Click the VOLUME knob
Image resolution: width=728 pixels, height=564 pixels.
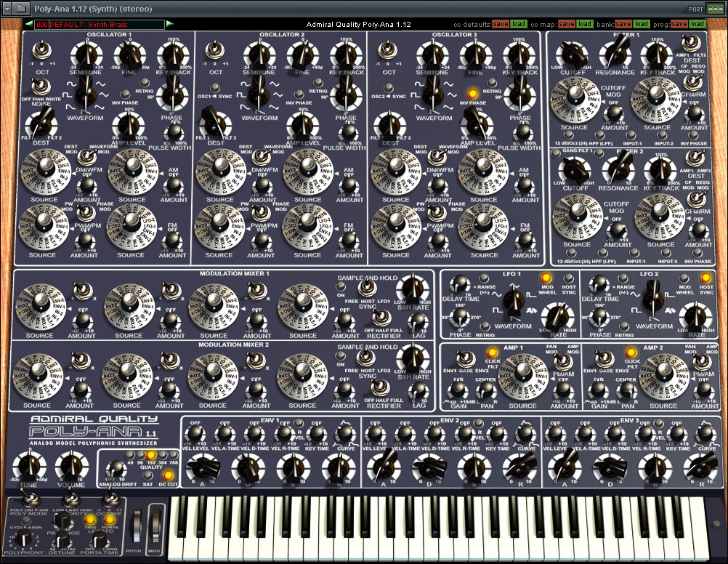(71, 467)
